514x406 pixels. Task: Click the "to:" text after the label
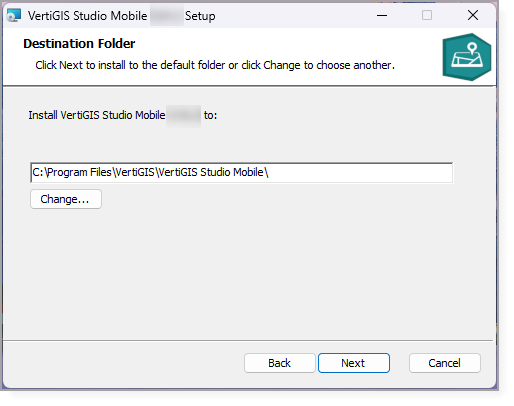click(210, 115)
